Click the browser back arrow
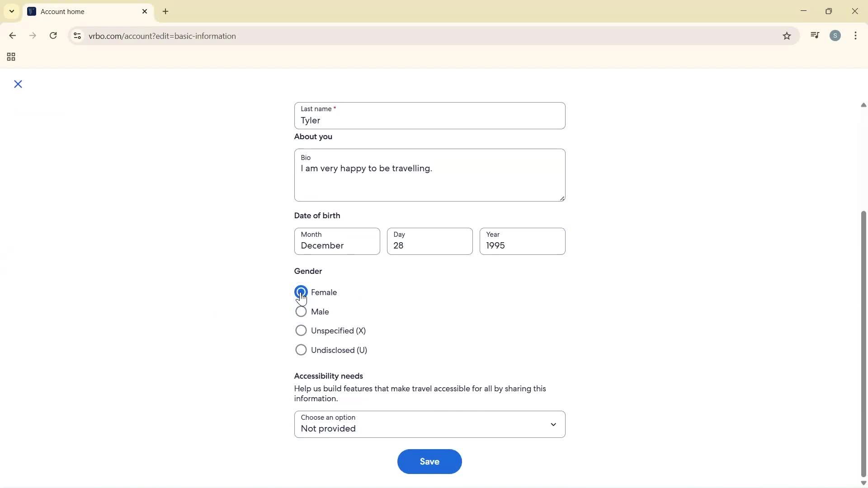This screenshot has height=488, width=868. pos(12,36)
